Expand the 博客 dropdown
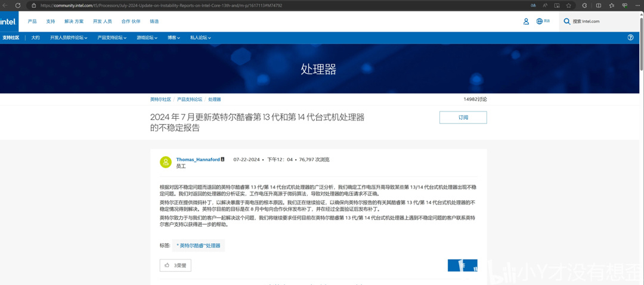This screenshot has height=285, width=644. point(174,38)
